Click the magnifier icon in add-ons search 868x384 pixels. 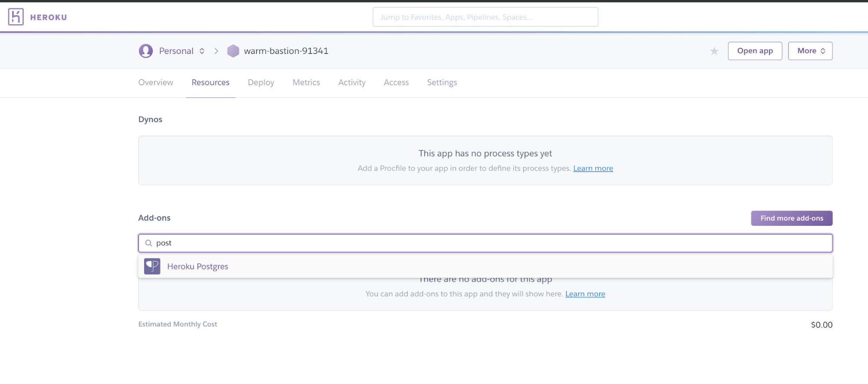tap(149, 243)
